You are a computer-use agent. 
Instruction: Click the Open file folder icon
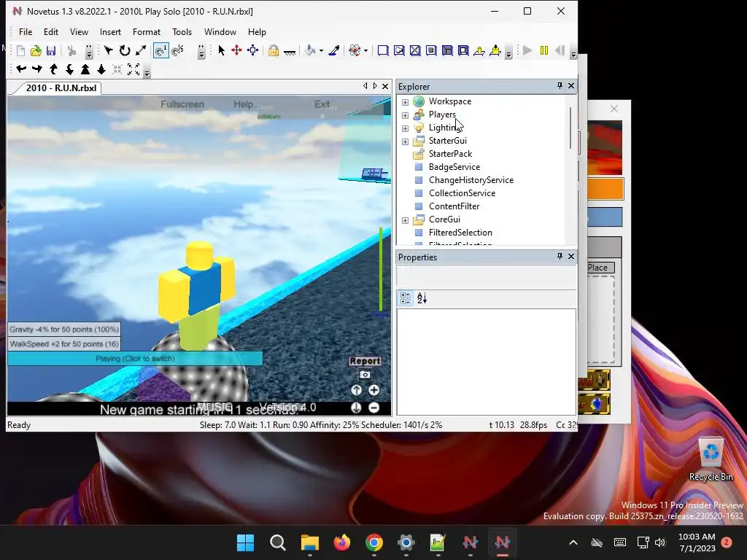[36, 50]
